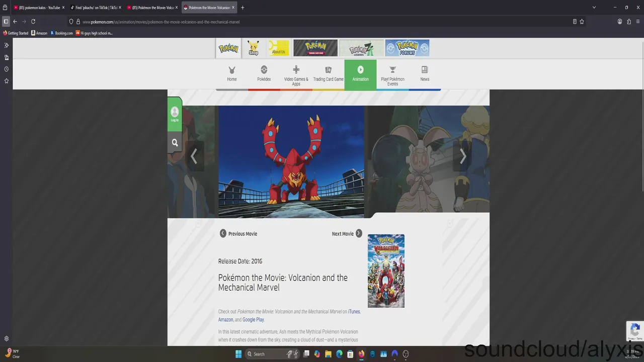Open the Google Play link
The height and width of the screenshot is (362, 644).
coord(253,320)
